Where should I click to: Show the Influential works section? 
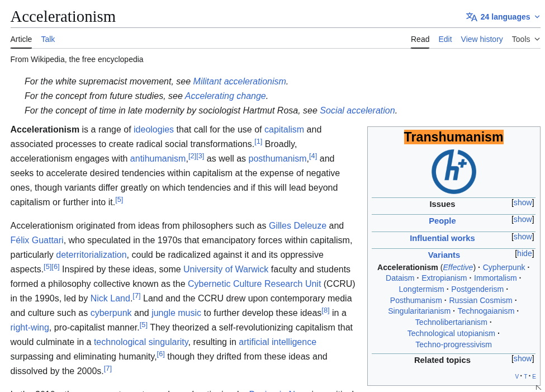coord(523,237)
